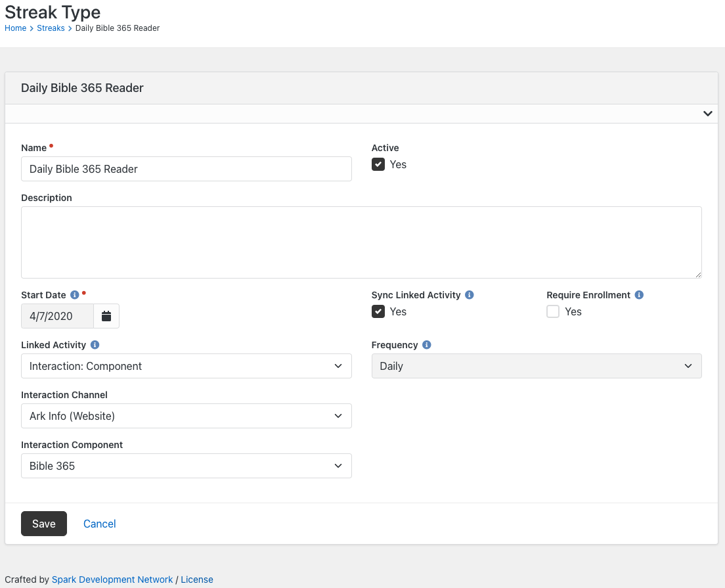This screenshot has height=588, width=725.
Task: Click the Sync Linked Activity info icon
Action: (470, 295)
